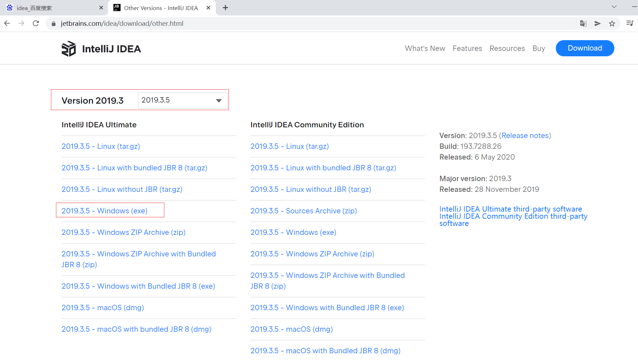Reload the JetBrains page
638x364 pixels.
click(36, 23)
